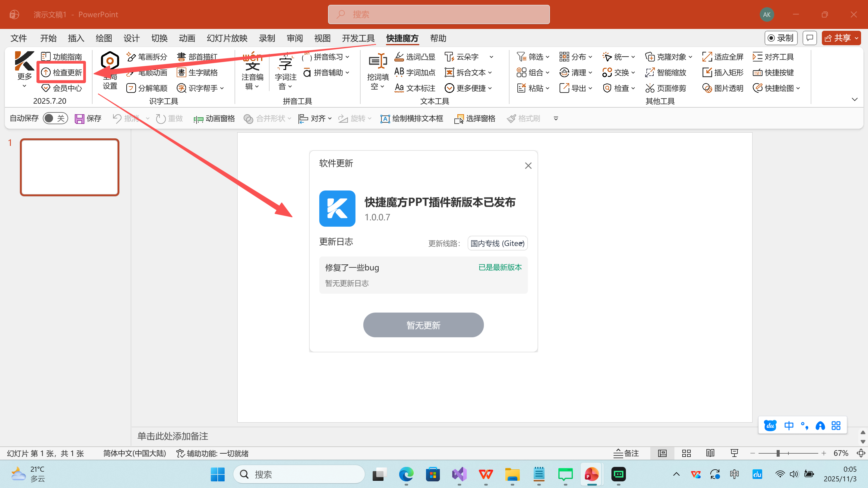868x488 pixels.
Task: Click the 插入矩形 insert rectangle icon
Action: click(x=722, y=72)
